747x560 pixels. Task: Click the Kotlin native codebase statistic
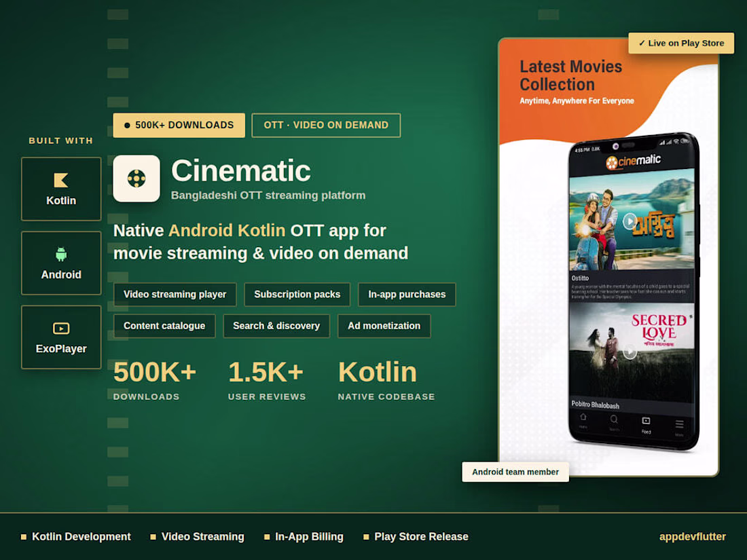(386, 380)
